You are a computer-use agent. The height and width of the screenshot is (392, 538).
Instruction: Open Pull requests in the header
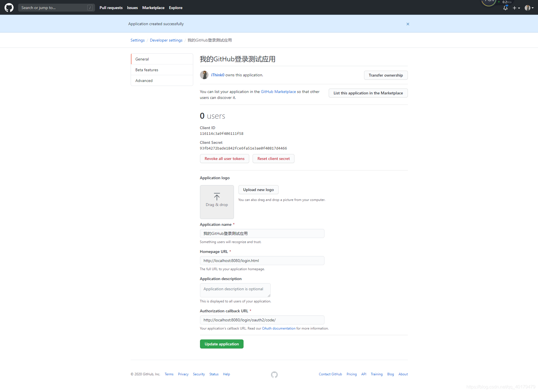(x=111, y=8)
